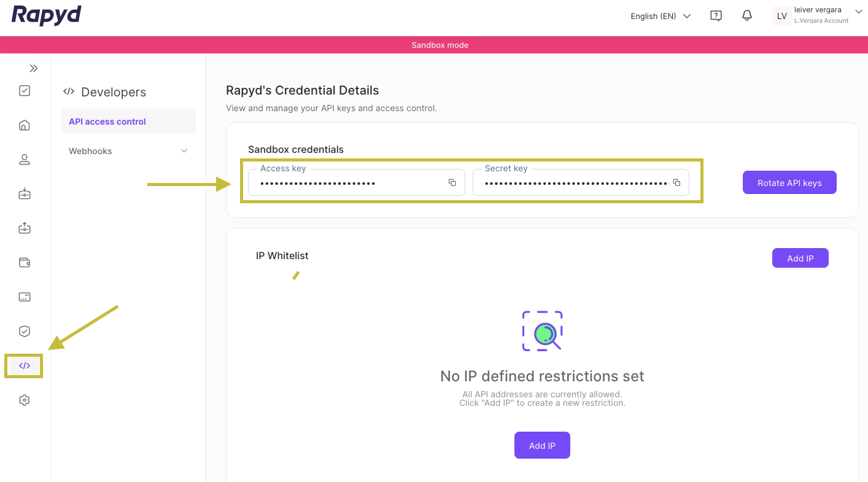
Task: Select API access control menu item
Action: 128,122
